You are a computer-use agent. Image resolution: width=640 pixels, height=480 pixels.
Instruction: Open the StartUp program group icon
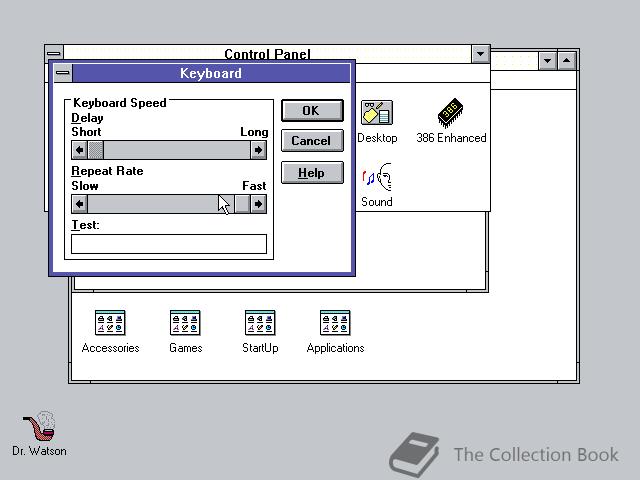coord(260,323)
